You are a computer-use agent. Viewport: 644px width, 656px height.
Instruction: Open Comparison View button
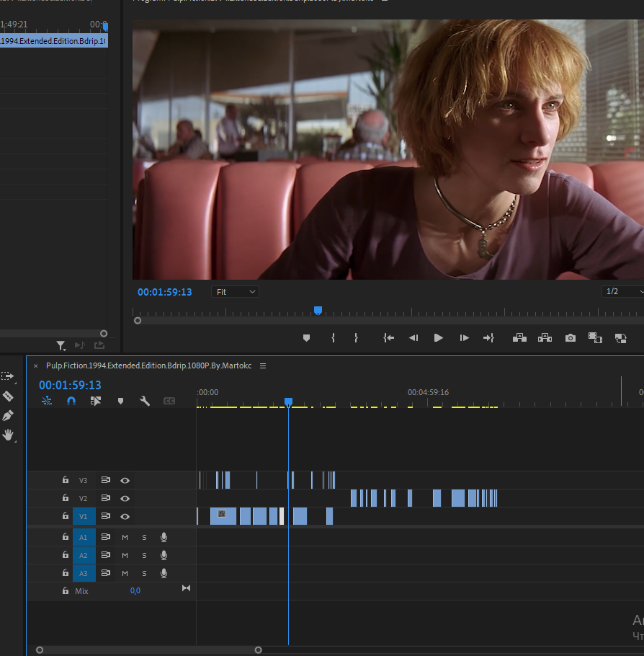pyautogui.click(x=595, y=337)
